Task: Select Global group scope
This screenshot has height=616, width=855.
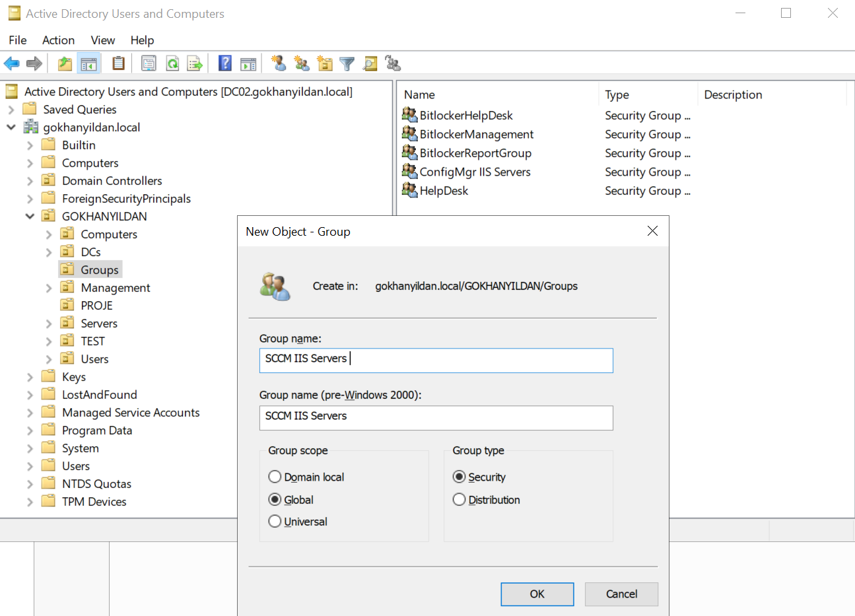Action: (x=275, y=499)
